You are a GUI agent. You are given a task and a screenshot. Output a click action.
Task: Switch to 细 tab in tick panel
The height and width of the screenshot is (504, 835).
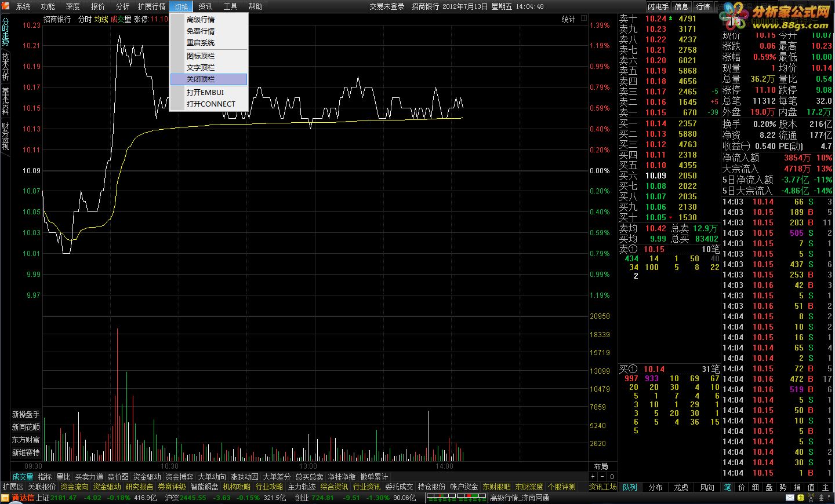click(755, 487)
